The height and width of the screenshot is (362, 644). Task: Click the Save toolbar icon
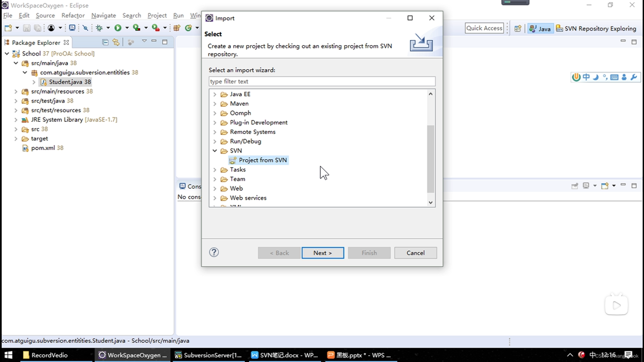point(27,28)
